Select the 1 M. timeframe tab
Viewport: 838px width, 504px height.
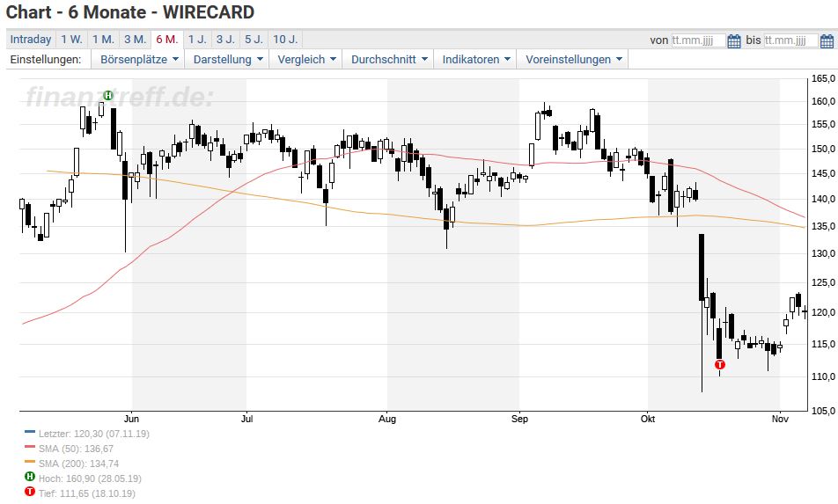click(x=103, y=40)
